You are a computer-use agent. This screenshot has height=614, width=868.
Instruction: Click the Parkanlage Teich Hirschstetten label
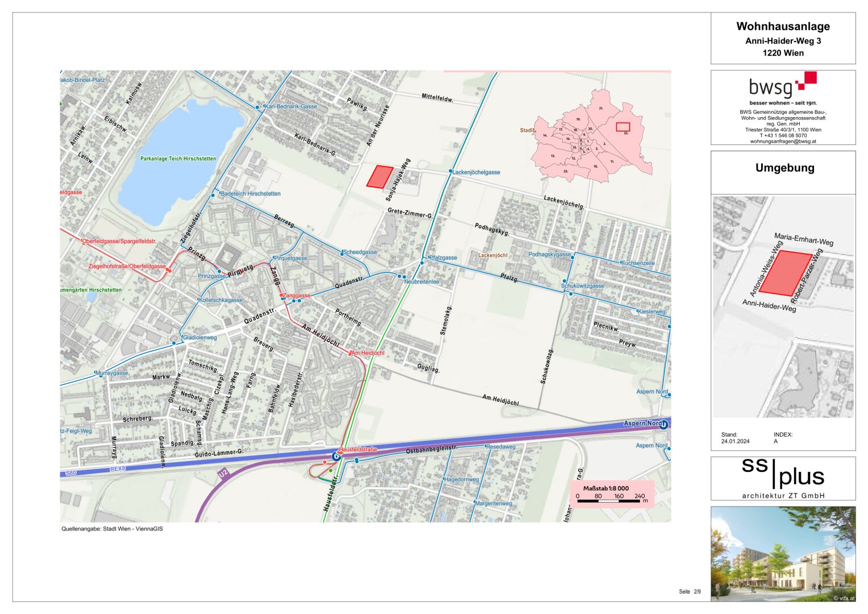pyautogui.click(x=178, y=159)
